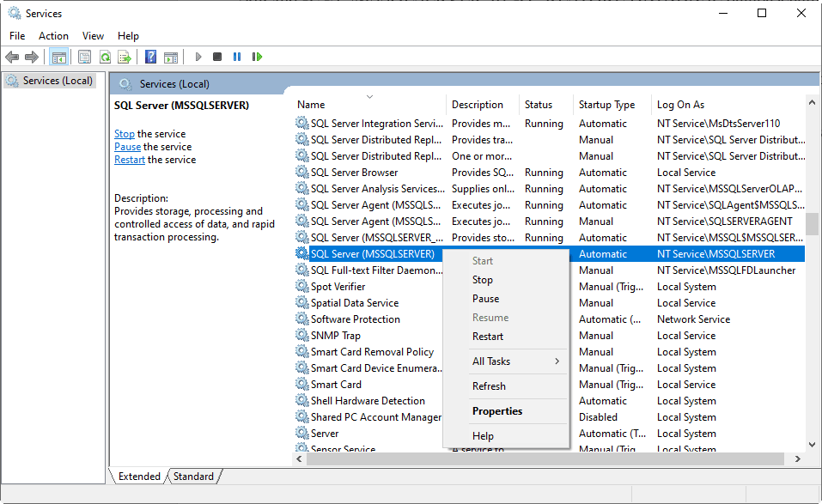Click the Back arrow in toolbar
The width and height of the screenshot is (822, 504).
click(12, 57)
